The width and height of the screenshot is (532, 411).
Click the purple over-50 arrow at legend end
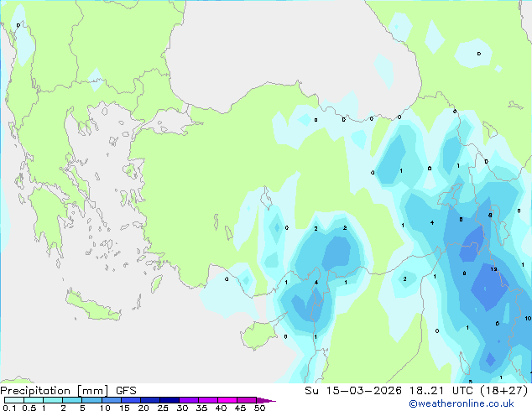coord(266,400)
